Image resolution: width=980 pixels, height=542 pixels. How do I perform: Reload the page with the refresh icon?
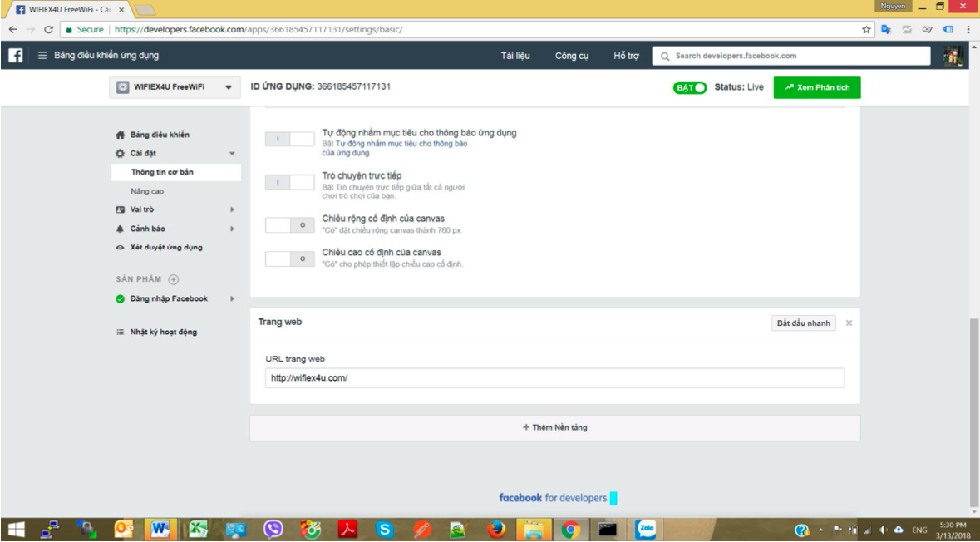pos(49,29)
